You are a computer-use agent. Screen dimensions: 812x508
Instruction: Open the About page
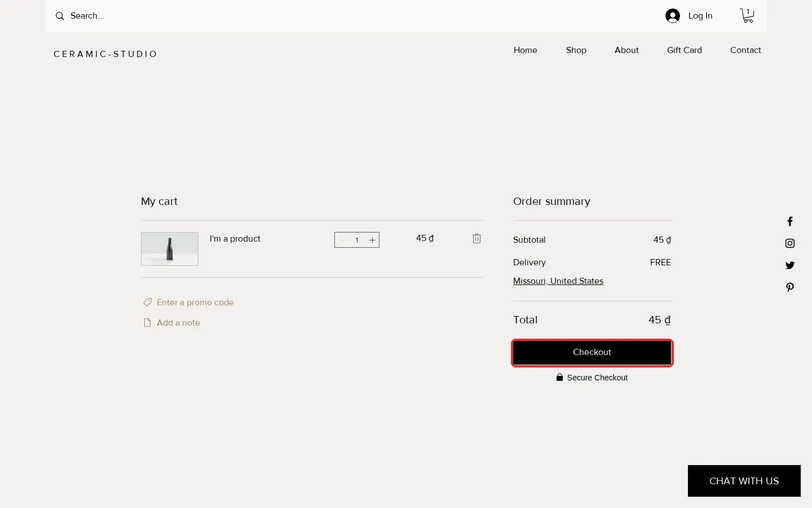coord(626,50)
